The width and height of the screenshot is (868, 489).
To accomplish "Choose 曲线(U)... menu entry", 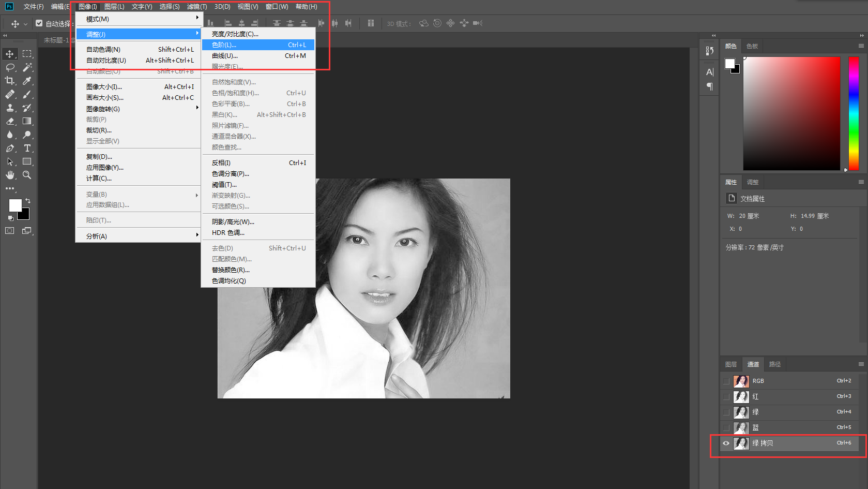I will (x=258, y=56).
